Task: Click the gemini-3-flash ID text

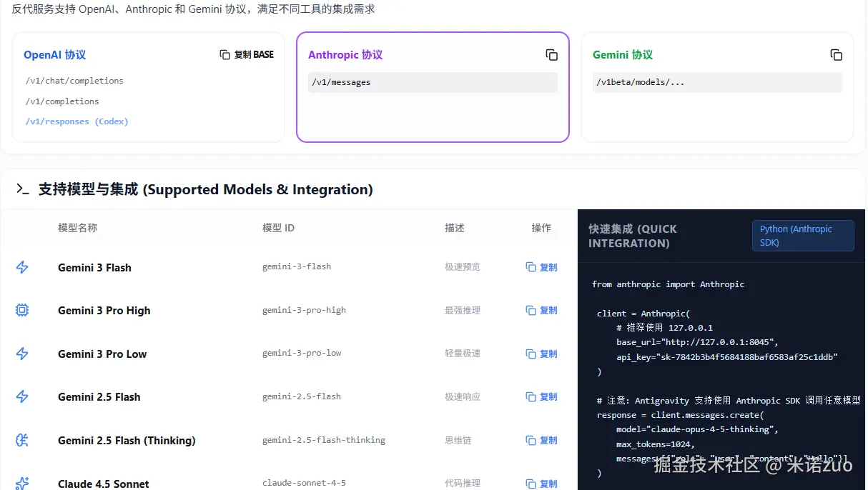Action: 297,266
